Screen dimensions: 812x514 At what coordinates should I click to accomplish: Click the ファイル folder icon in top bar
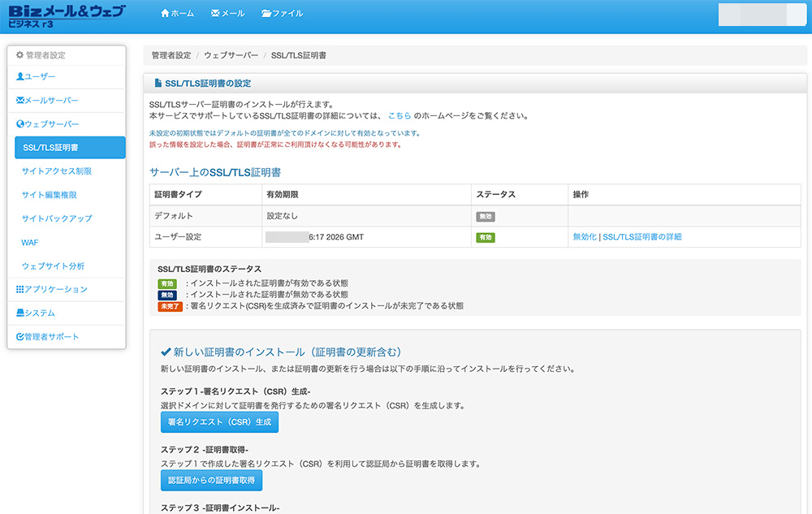266,13
